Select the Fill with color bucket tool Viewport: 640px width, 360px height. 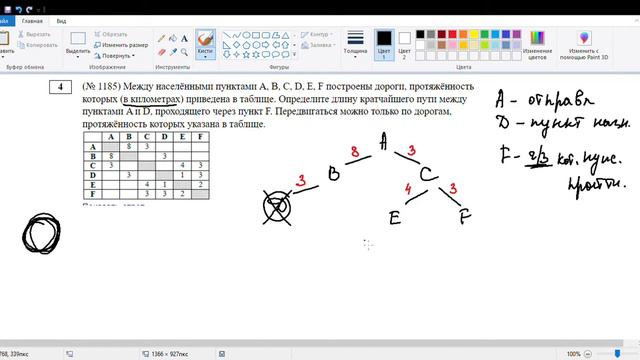coord(173,39)
